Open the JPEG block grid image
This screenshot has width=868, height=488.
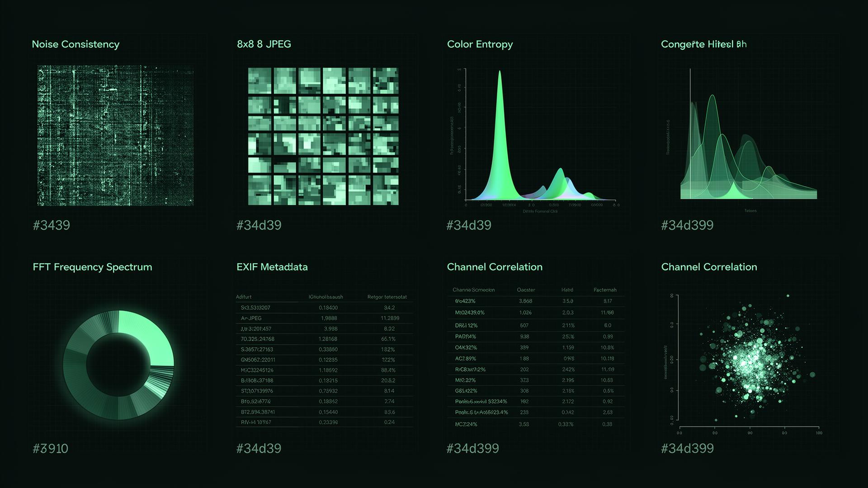point(323,136)
